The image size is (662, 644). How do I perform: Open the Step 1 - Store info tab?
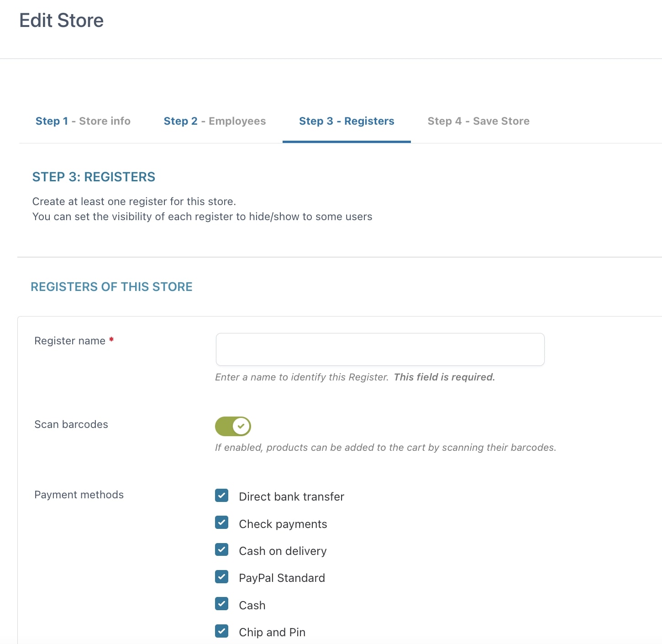click(83, 121)
